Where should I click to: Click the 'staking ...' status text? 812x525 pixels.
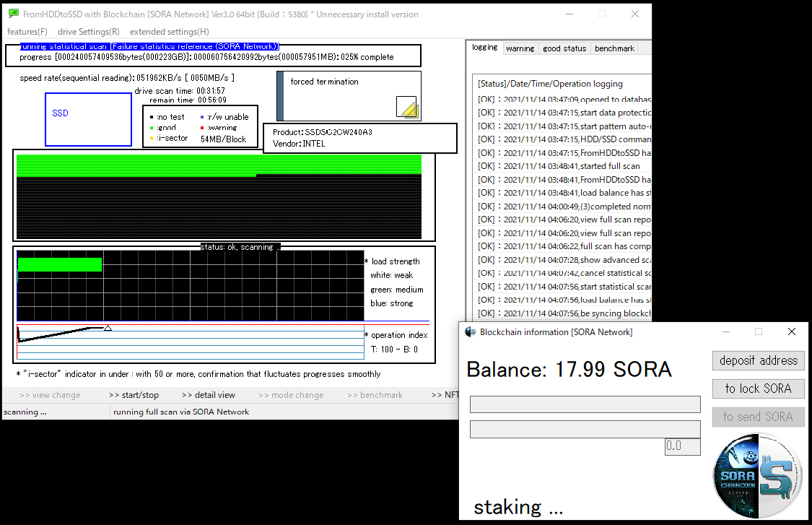click(518, 507)
